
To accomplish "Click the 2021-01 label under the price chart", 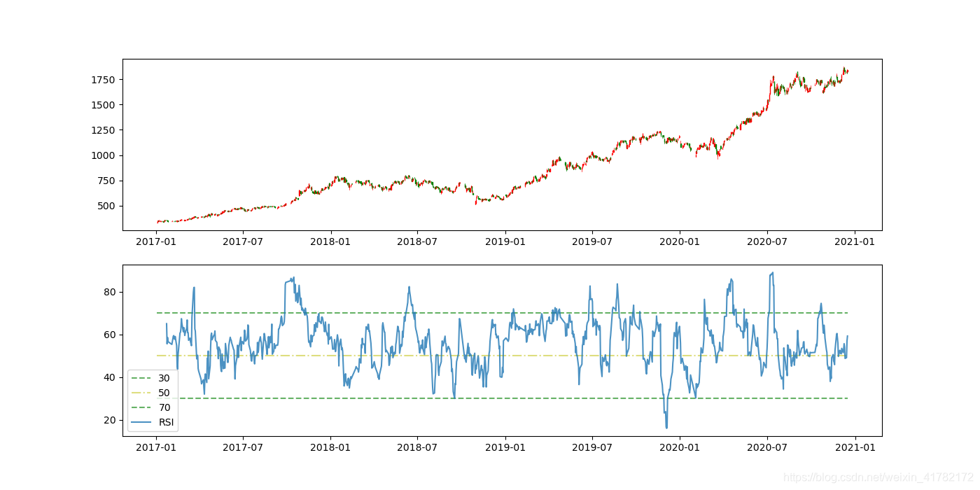I will (x=855, y=241).
